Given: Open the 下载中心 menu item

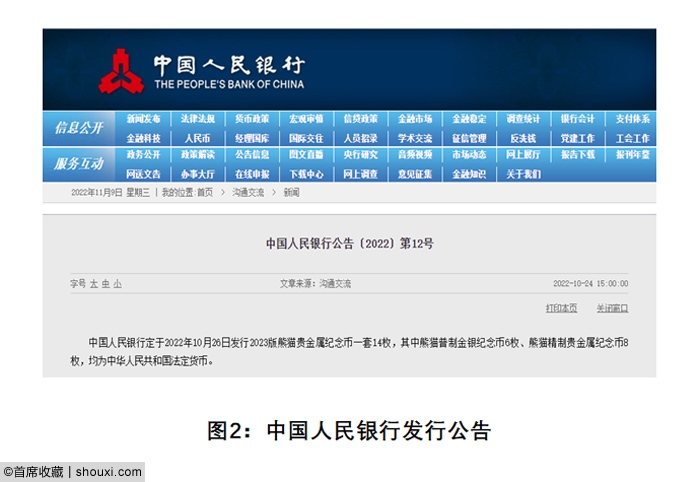Looking at the screenshot, I should pos(306,174).
